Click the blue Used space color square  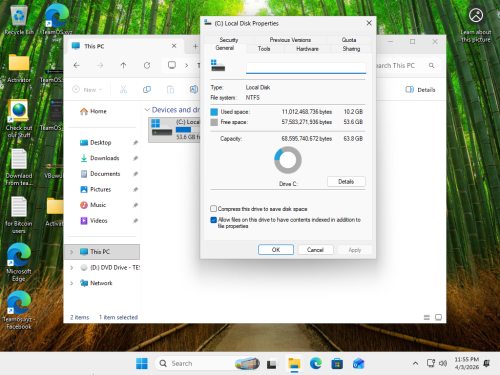click(x=214, y=112)
